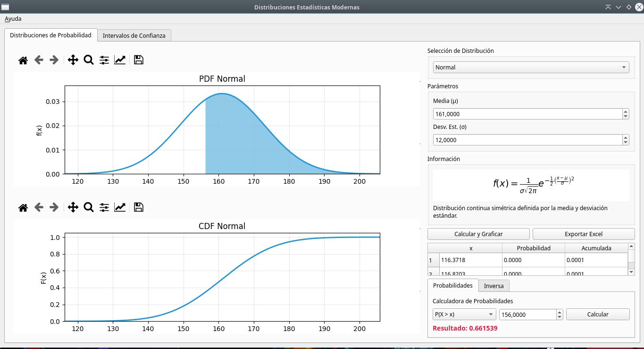This screenshot has width=644, height=349.
Task: Decrease the 156,0000 x value with down arrow
Action: pos(560,317)
